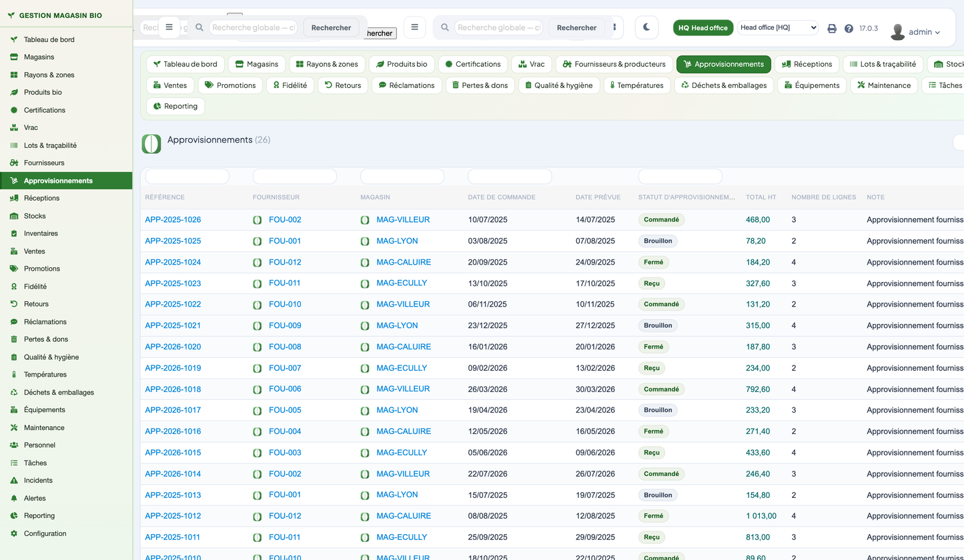This screenshot has width=964, height=560.
Task: Click Déchets & emballages recycle icon in sidebar
Action: (14, 392)
